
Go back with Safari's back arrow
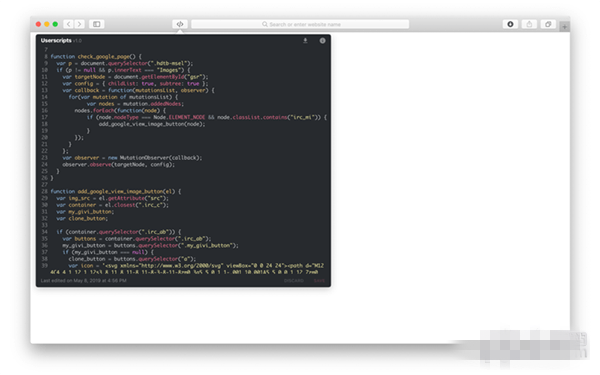tap(68, 24)
